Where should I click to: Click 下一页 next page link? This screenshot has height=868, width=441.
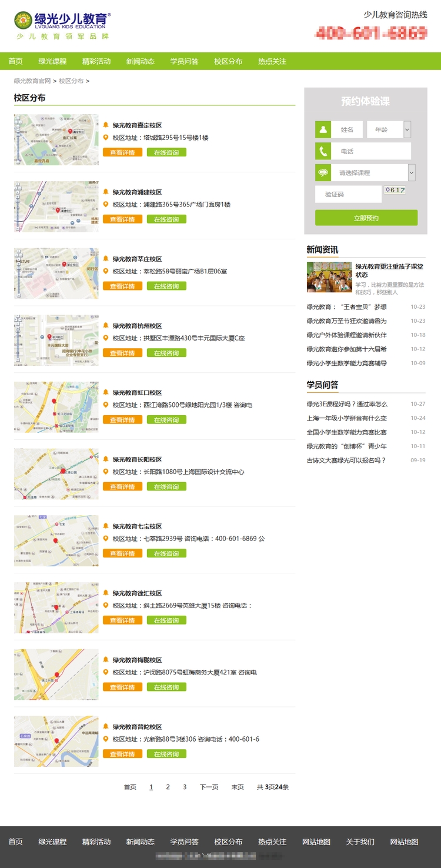pos(209,787)
